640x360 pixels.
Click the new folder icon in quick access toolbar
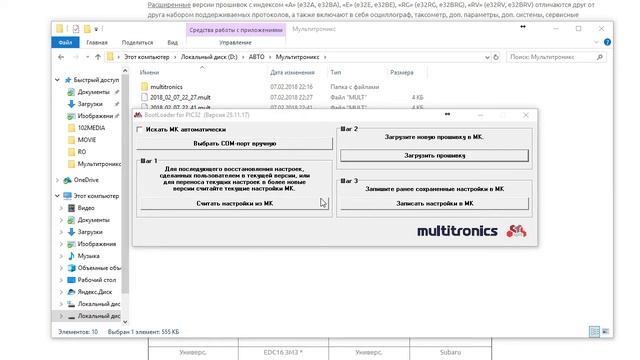pos(87,29)
